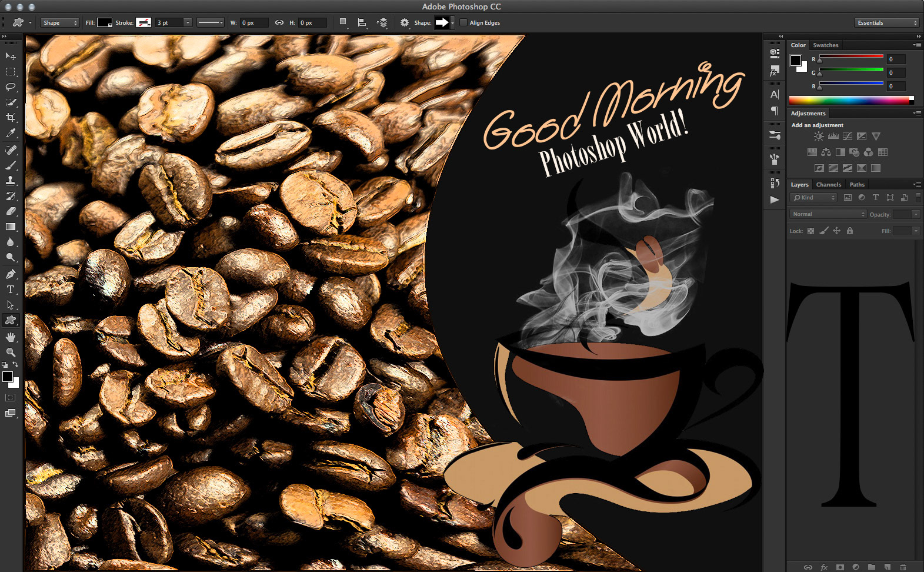This screenshot has height=572, width=924.
Task: Select the Dodge tool
Action: click(10, 257)
